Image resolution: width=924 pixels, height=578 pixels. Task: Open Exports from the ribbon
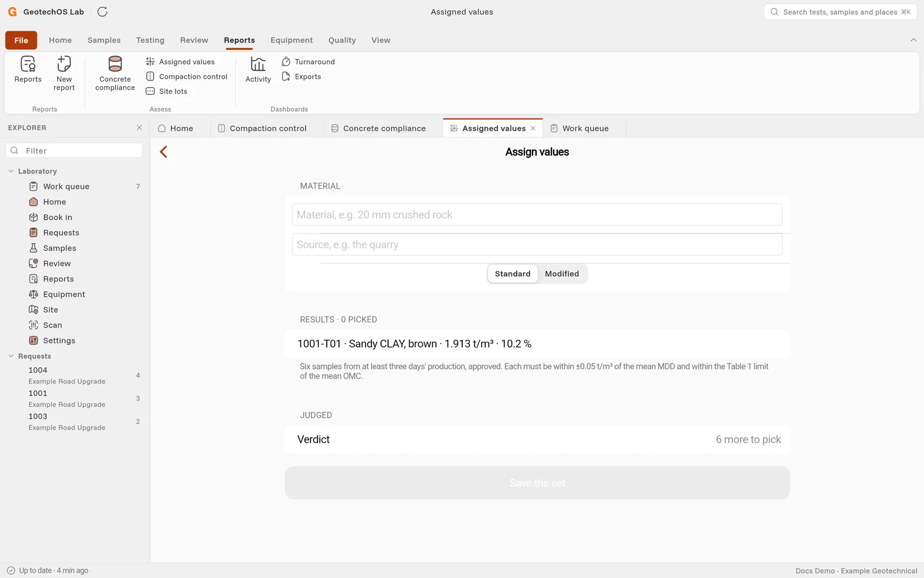point(301,76)
